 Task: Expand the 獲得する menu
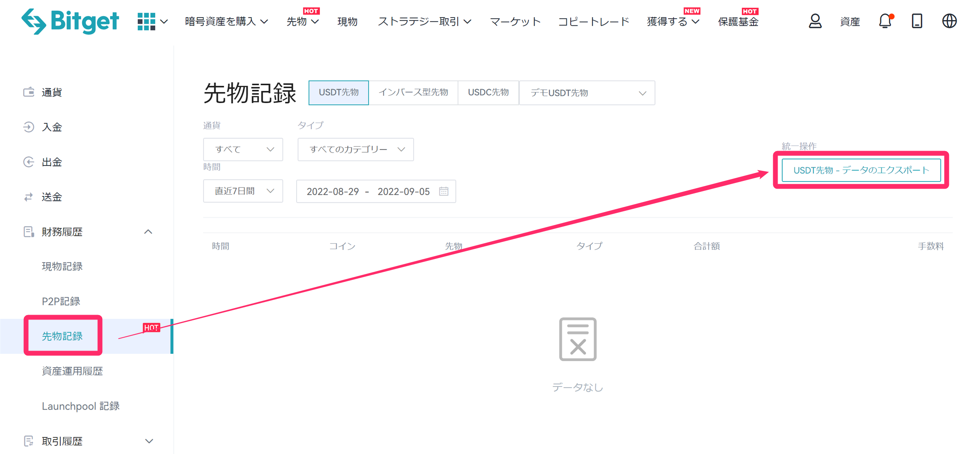pos(673,21)
